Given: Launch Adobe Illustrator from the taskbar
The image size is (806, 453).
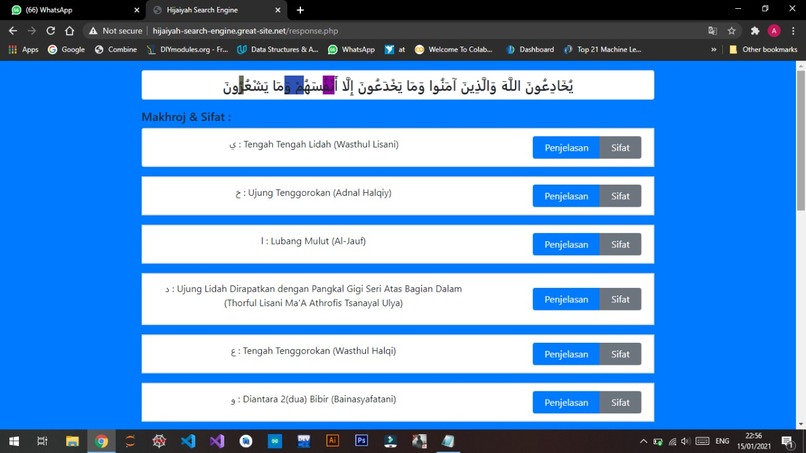Looking at the screenshot, I should (x=333, y=441).
